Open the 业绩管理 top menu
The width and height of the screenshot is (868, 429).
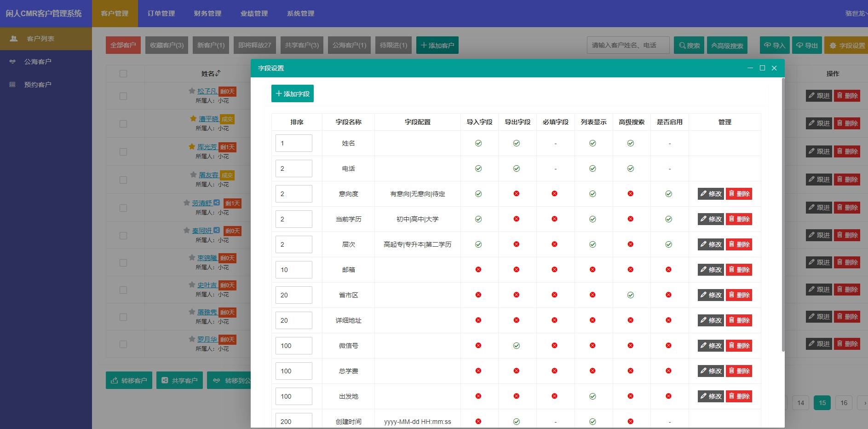(x=254, y=13)
